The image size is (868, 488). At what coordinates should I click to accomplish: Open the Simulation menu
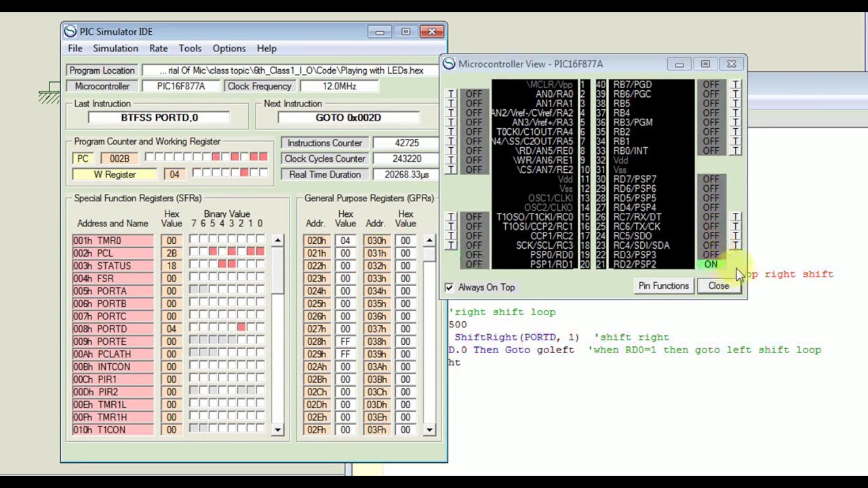[x=115, y=48]
